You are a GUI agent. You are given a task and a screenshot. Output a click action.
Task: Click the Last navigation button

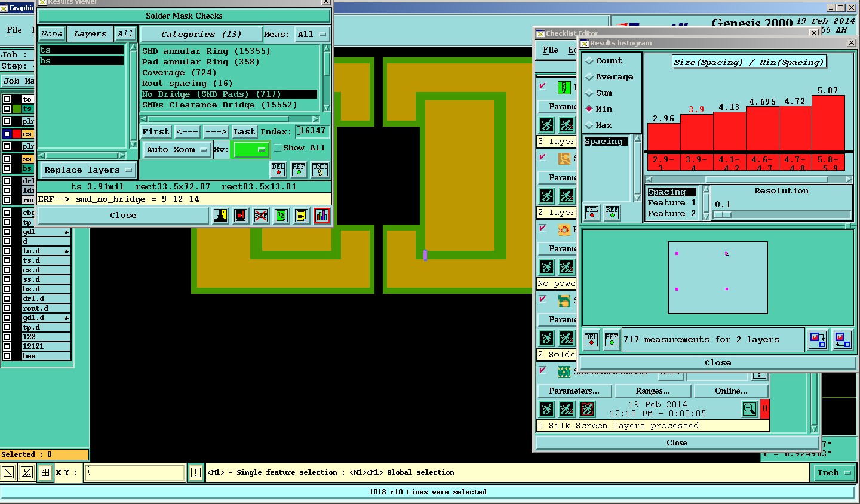244,131
